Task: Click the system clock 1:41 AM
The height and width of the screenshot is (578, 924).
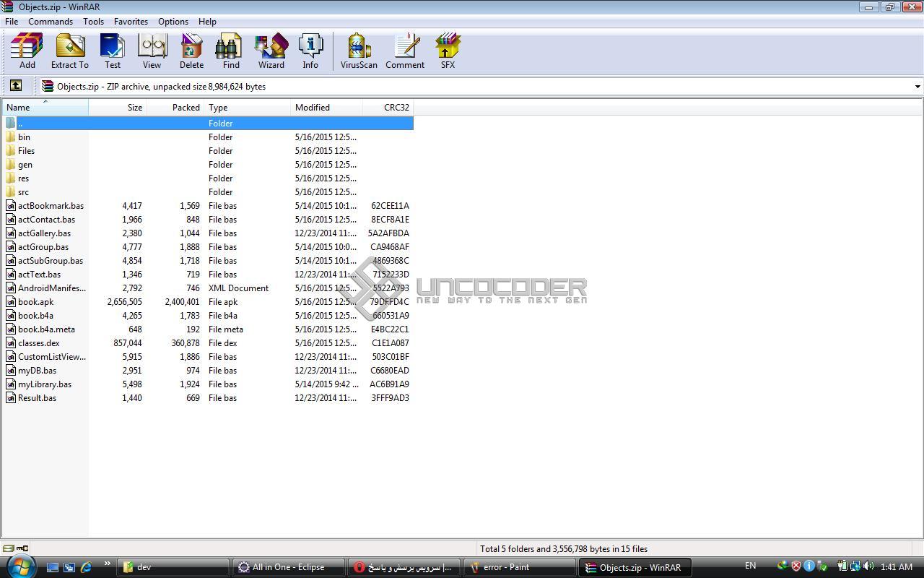Action: pos(897,567)
